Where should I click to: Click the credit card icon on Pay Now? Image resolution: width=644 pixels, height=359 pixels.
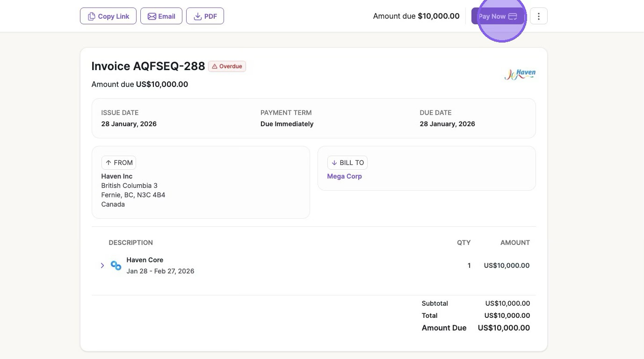coord(513,16)
